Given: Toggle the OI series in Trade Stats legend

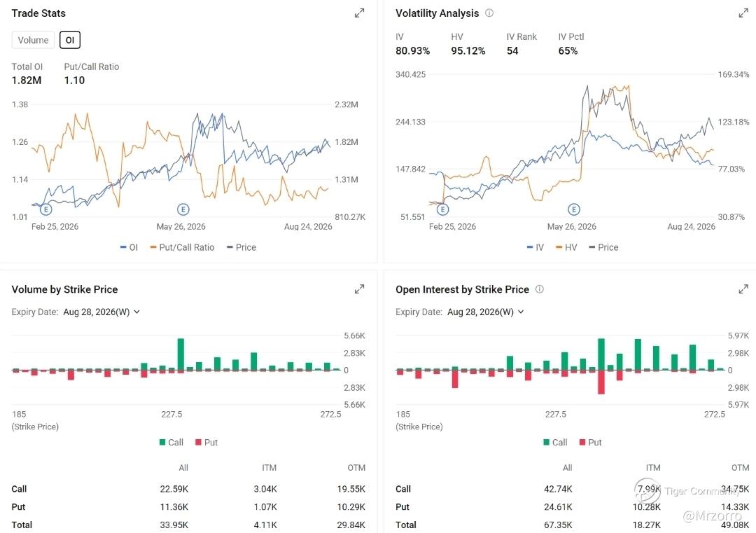Looking at the screenshot, I should coord(129,247).
